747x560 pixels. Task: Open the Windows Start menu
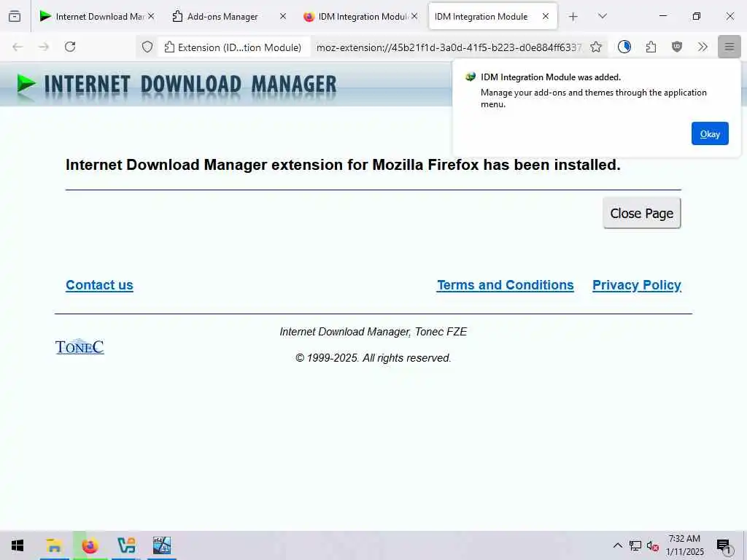[x=18, y=545]
